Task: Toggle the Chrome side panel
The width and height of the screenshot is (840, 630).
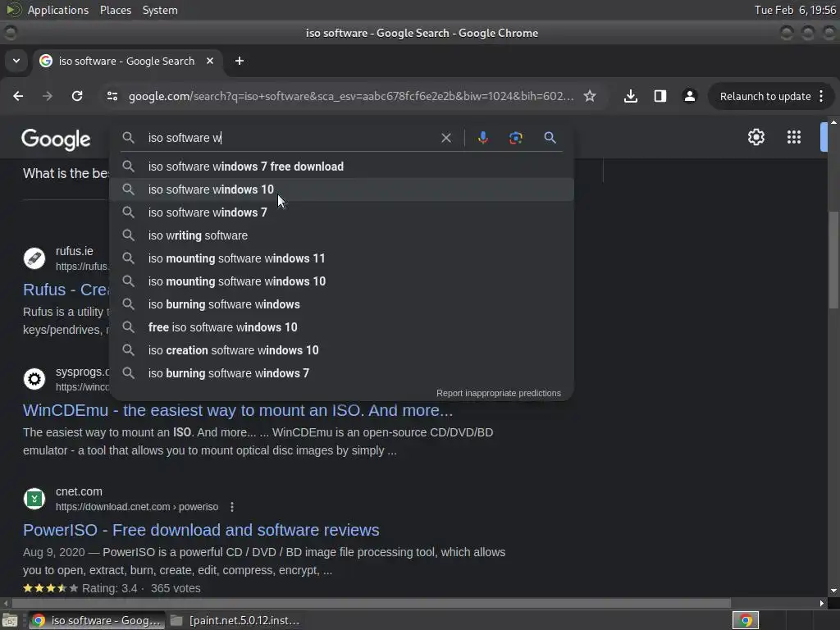Action: point(660,96)
